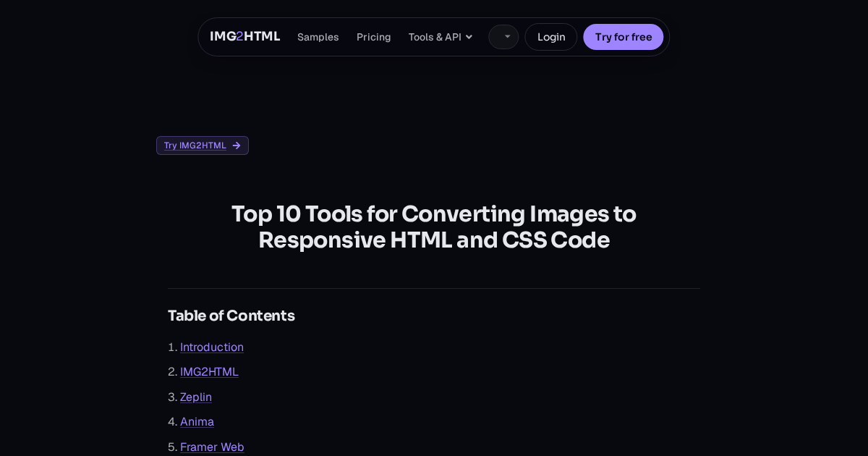Click the Login button

pyautogui.click(x=551, y=37)
